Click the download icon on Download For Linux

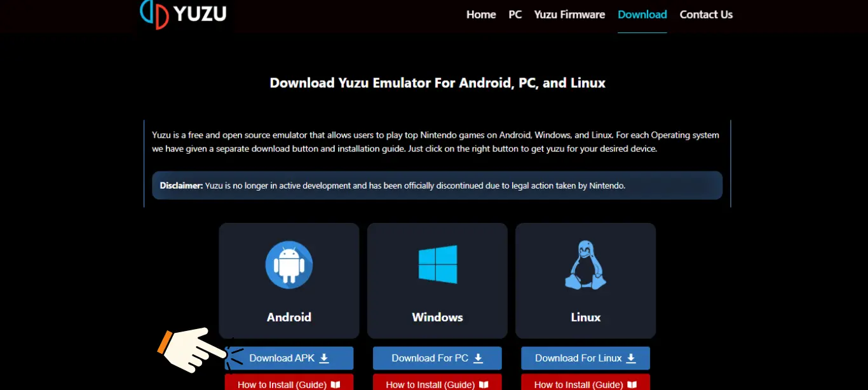(630, 358)
